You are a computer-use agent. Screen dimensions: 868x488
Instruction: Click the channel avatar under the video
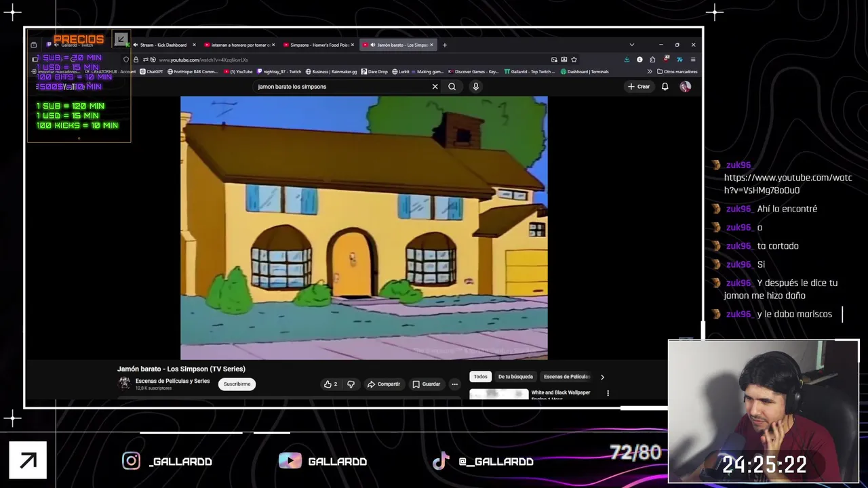click(x=124, y=384)
